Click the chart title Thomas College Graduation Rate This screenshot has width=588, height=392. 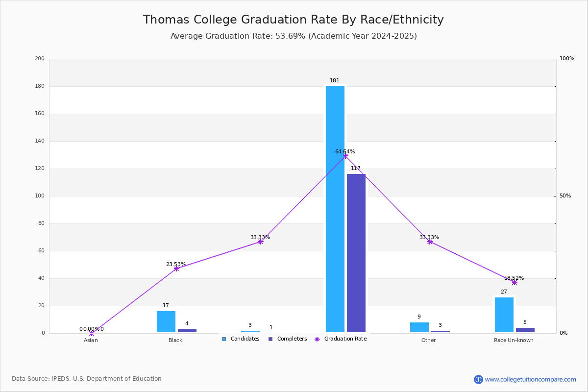(293, 20)
